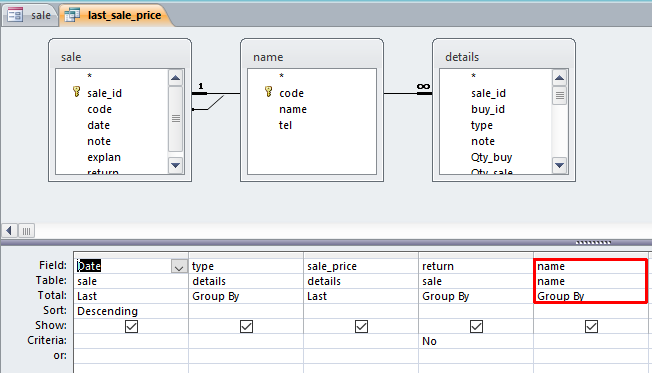Click Total cell Group By under name

(591, 296)
